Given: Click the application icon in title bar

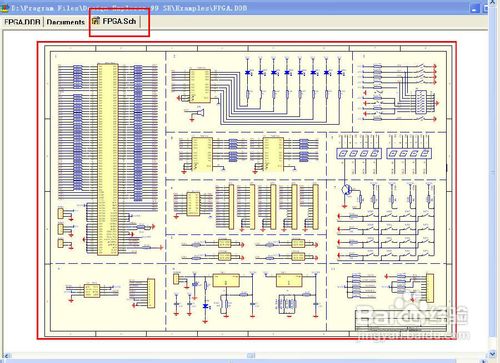Looking at the screenshot, I should [5, 7].
